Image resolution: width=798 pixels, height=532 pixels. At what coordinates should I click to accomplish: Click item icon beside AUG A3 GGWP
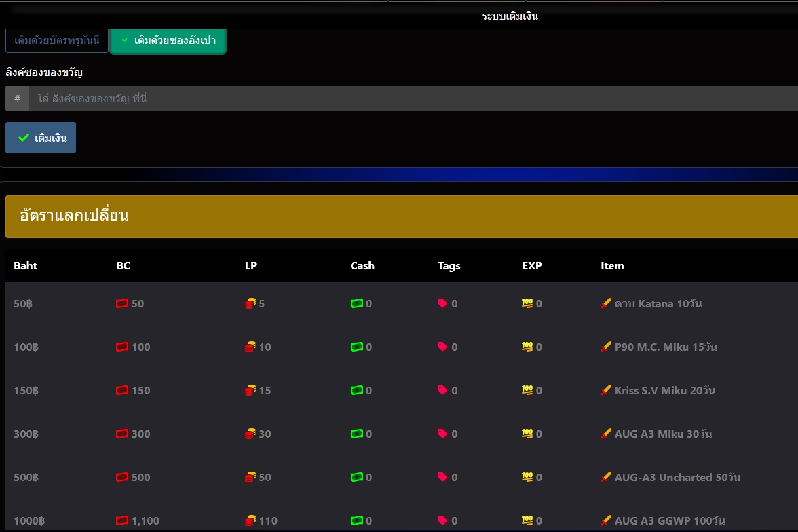point(606,521)
